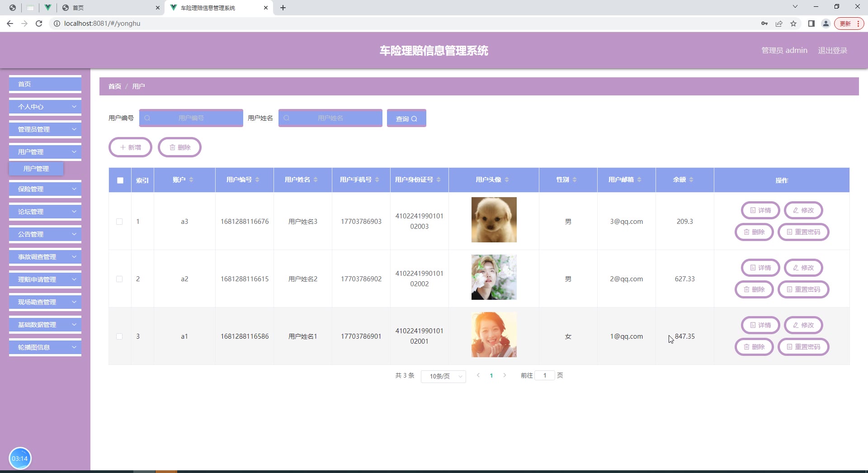Sort table by 用户身份证号 column arrows

[x=439, y=180]
